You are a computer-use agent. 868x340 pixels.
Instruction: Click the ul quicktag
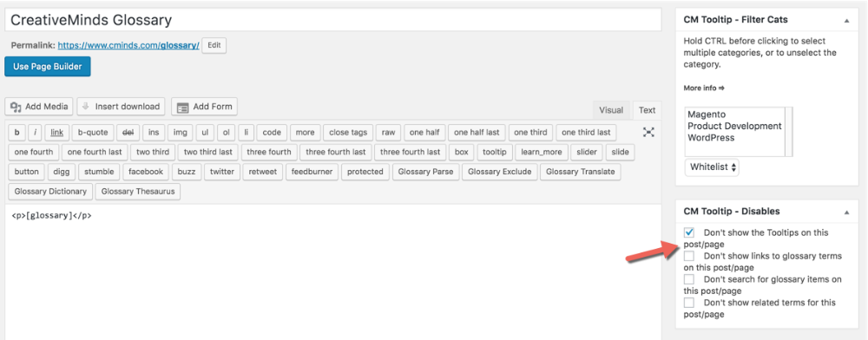coord(205,133)
